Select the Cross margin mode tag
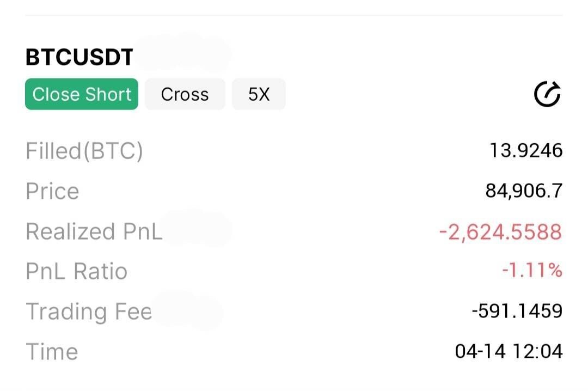The height and width of the screenshot is (391, 588). tap(185, 94)
